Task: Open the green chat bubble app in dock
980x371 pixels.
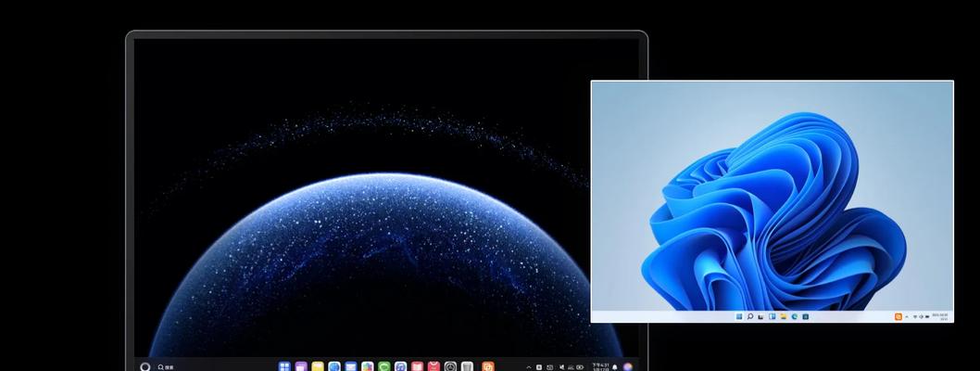Action: 383,367
